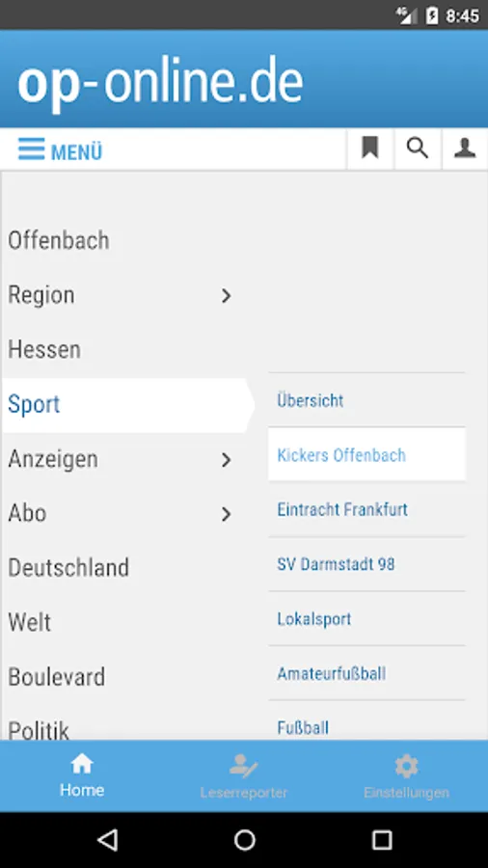Tap the Android back triangle
This screenshot has width=488, height=868.
pos(107,840)
